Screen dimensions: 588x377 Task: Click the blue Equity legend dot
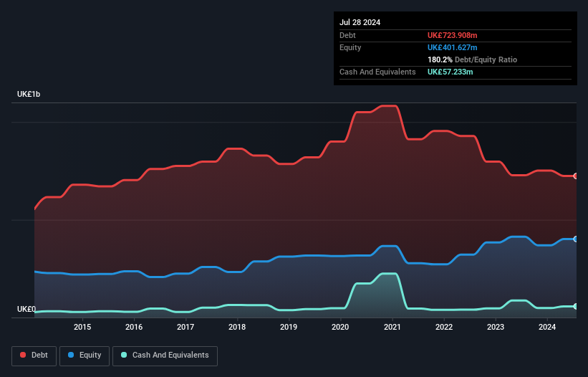coord(70,355)
